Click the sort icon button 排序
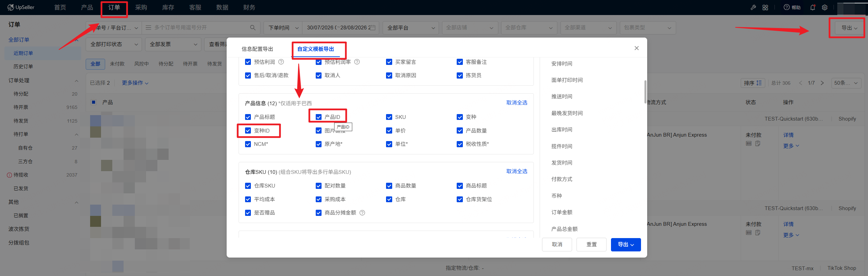The height and width of the screenshot is (276, 868). pyautogui.click(x=753, y=83)
